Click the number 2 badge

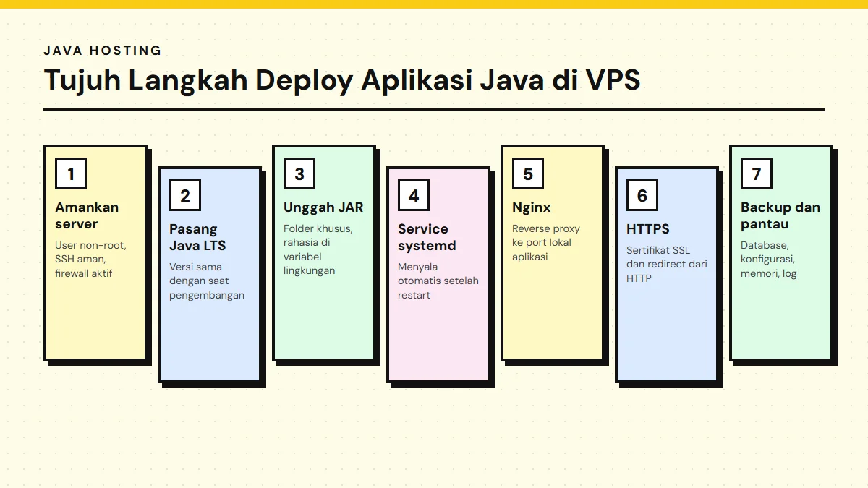tap(185, 195)
